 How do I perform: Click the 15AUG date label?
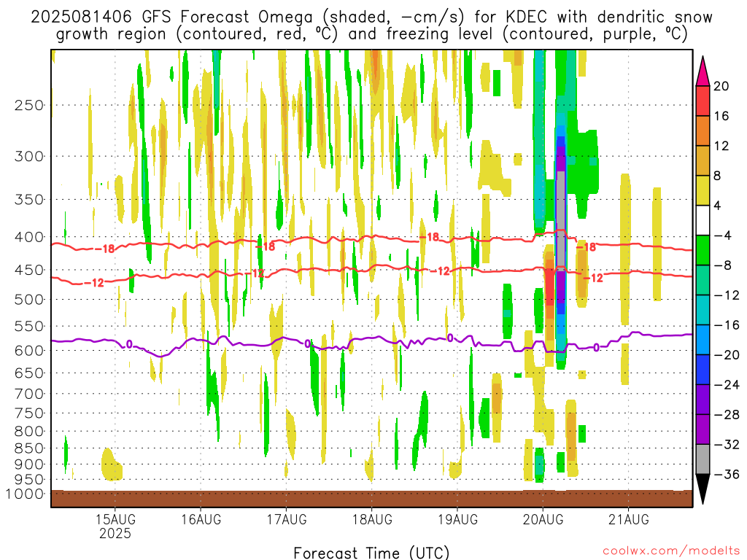coord(115,519)
